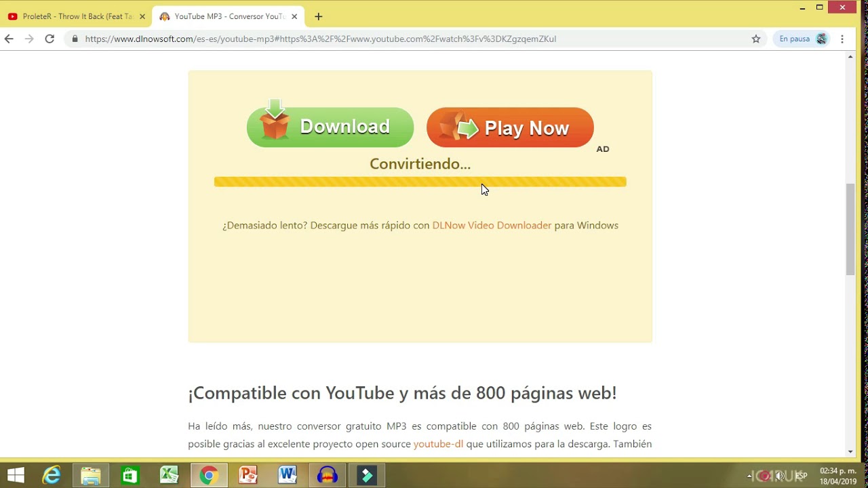Open a new browser tab
The height and width of the screenshot is (488, 868).
(319, 16)
